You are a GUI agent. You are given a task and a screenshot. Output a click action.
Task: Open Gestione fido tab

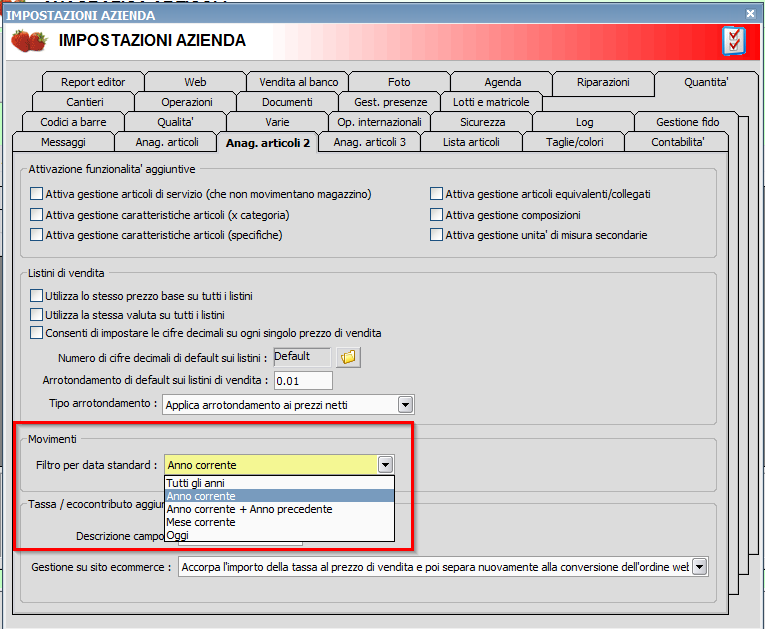[x=687, y=122]
